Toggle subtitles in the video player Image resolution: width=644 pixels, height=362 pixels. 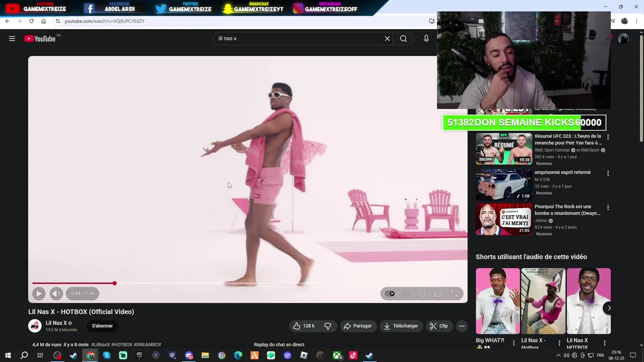point(406,294)
